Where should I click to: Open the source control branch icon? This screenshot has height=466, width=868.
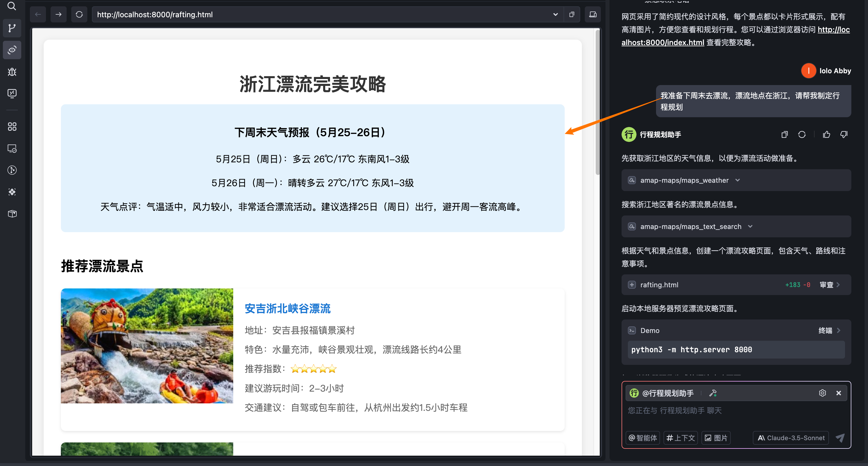[12, 28]
